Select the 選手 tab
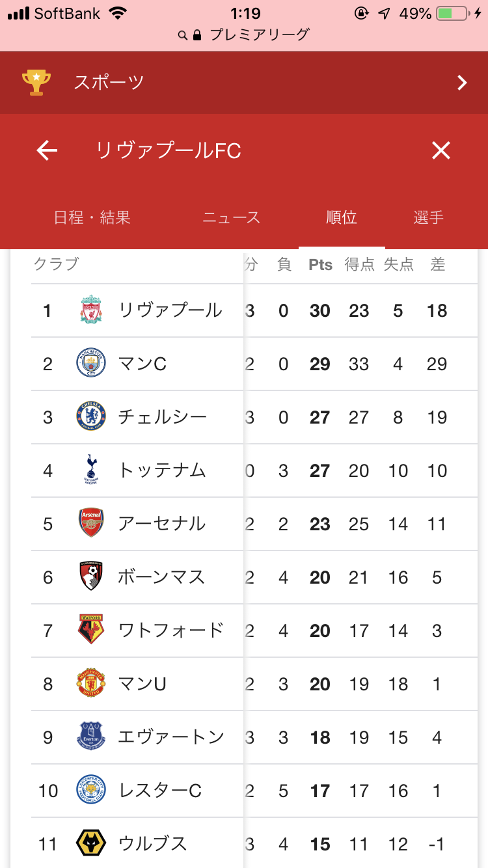The image size is (488, 868). tap(429, 217)
